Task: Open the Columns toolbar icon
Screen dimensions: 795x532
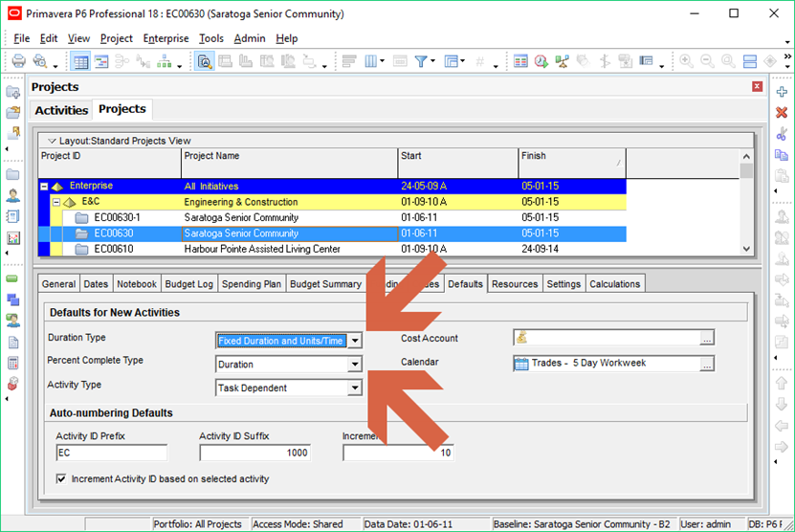Action: click(370, 61)
